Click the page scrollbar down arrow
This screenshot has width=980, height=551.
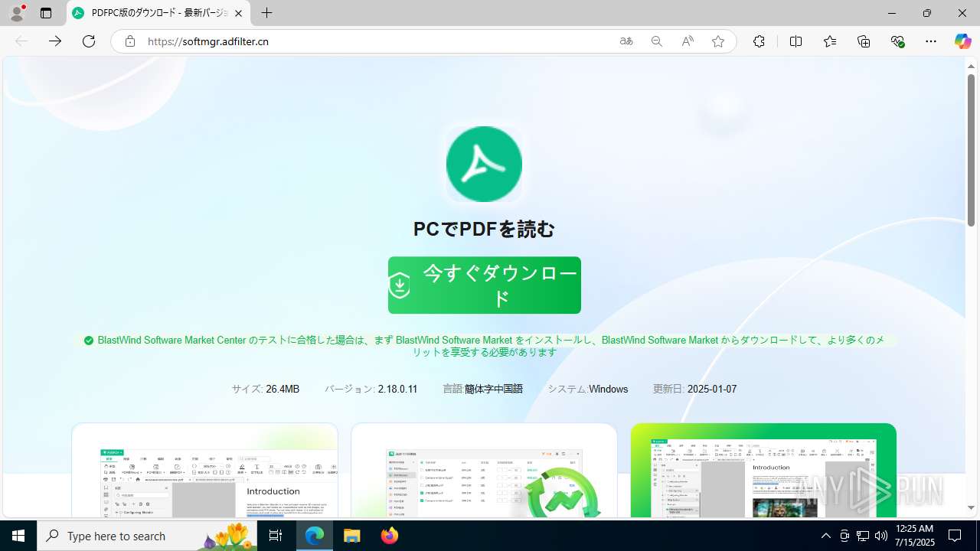click(971, 507)
